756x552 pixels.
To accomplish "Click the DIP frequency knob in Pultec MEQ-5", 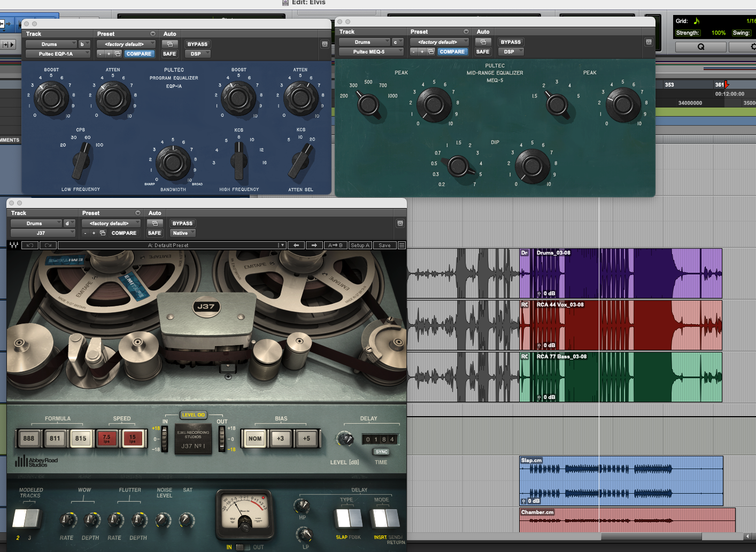I will click(x=458, y=166).
